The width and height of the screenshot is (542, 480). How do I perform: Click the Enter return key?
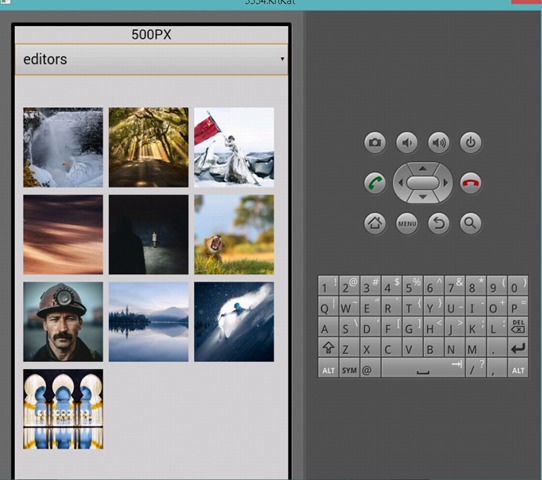[x=518, y=347]
